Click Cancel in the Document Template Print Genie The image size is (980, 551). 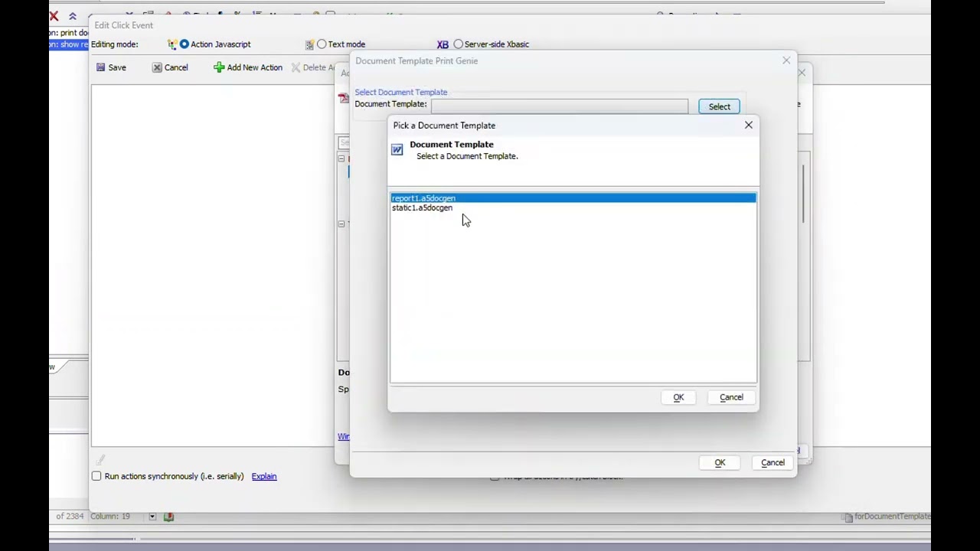coord(773,462)
